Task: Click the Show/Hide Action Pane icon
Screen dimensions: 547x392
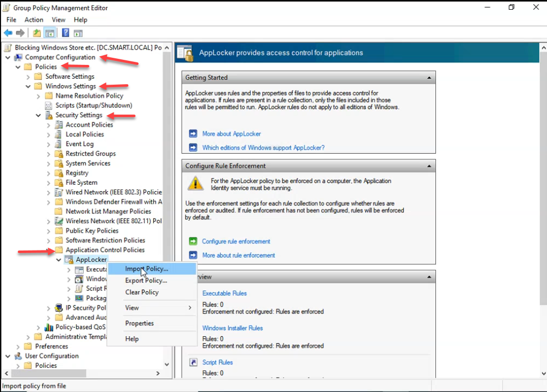Action: [78, 33]
